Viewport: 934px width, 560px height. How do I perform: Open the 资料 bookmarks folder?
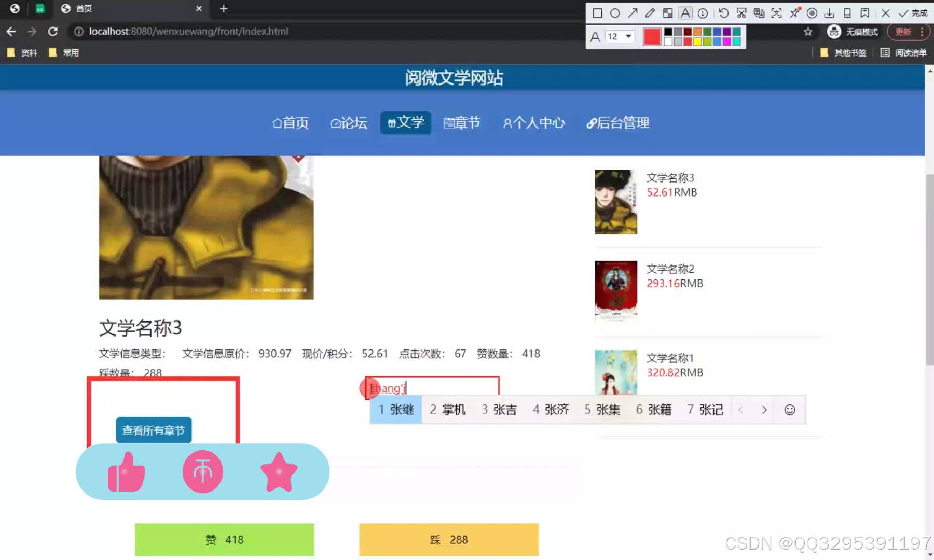(22, 52)
